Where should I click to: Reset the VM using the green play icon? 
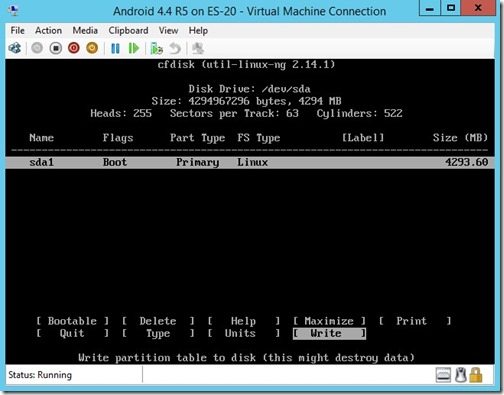pos(134,49)
